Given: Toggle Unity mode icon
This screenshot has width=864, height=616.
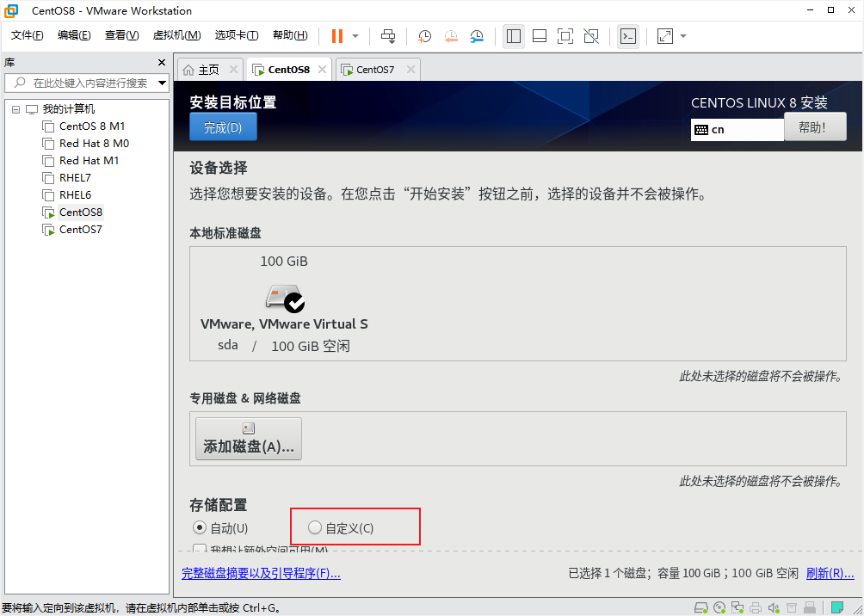Looking at the screenshot, I should point(591,36).
